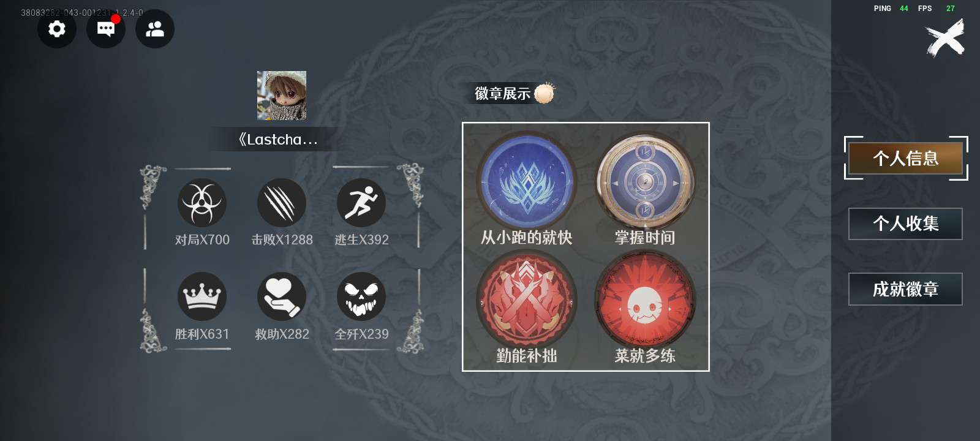
Task: Select the biohazard matches icon
Action: click(x=202, y=203)
